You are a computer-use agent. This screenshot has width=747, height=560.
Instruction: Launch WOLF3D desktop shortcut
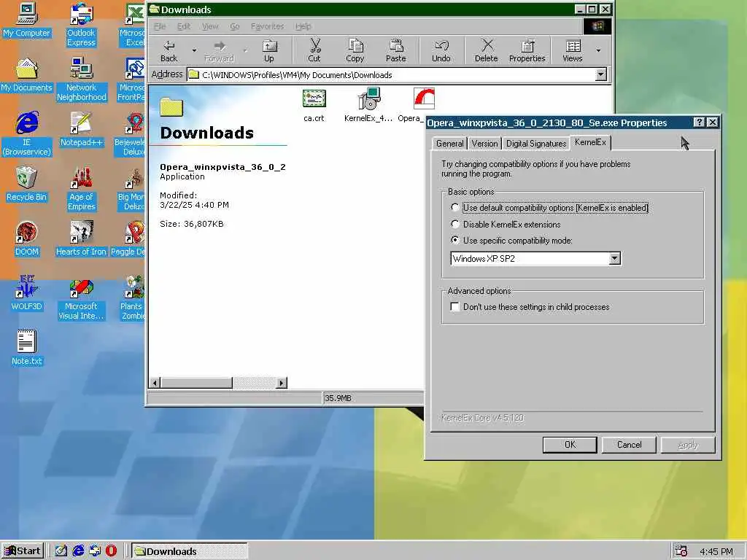pos(26,293)
